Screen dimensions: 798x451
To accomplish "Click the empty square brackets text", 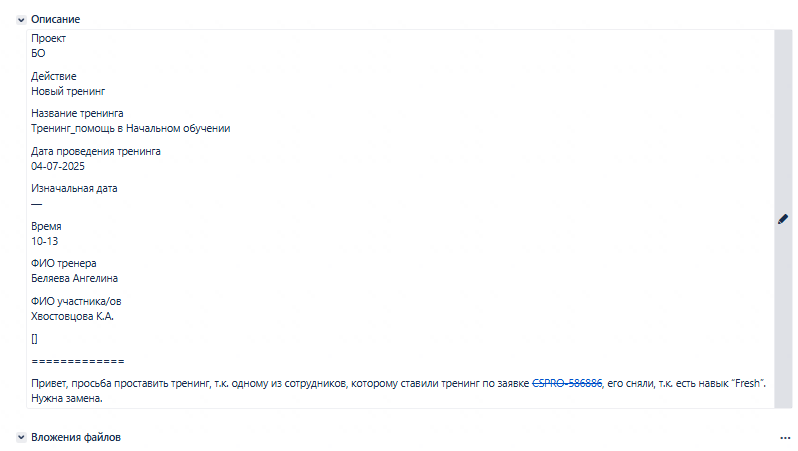I will [34, 339].
